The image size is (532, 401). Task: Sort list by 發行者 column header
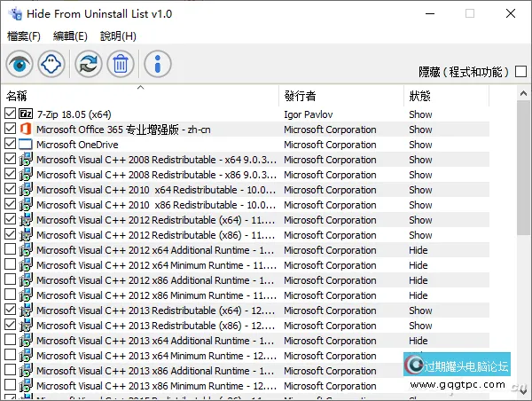(300, 96)
